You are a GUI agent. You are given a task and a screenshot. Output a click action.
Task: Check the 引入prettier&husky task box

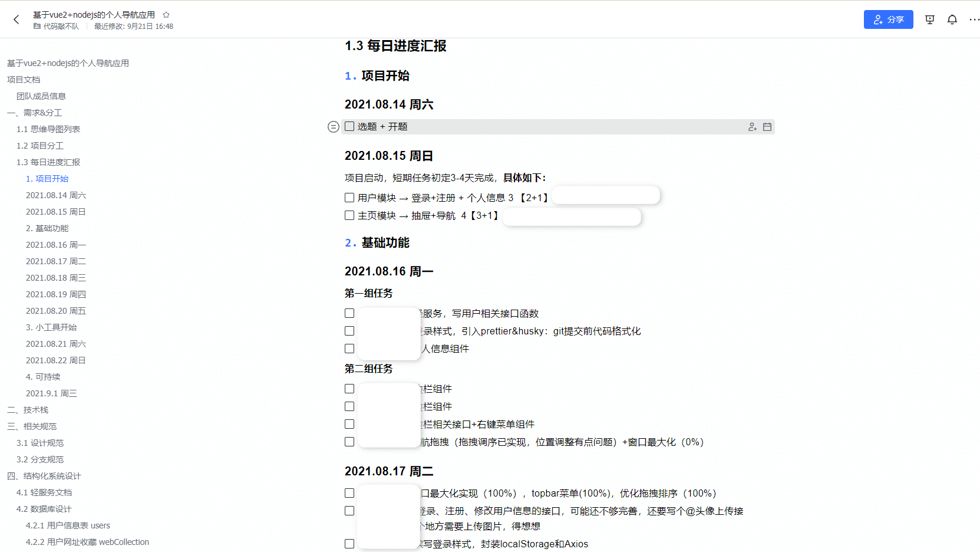coord(349,331)
